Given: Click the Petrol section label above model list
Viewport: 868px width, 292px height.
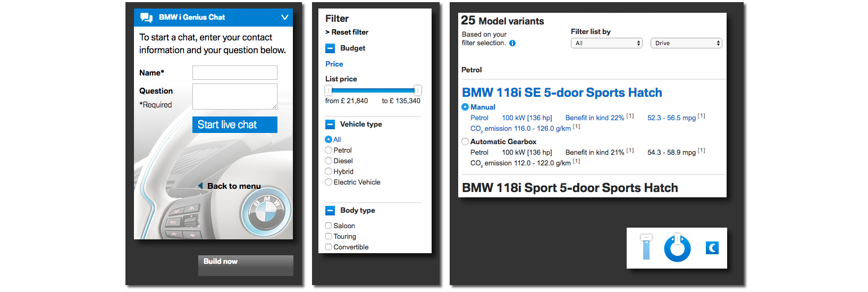Looking at the screenshot, I should (x=471, y=70).
